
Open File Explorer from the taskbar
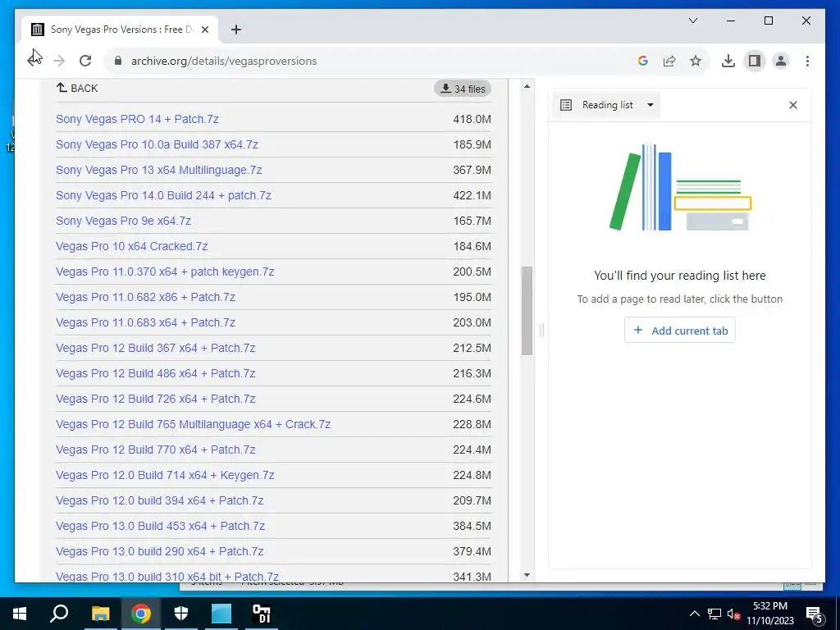point(100,614)
